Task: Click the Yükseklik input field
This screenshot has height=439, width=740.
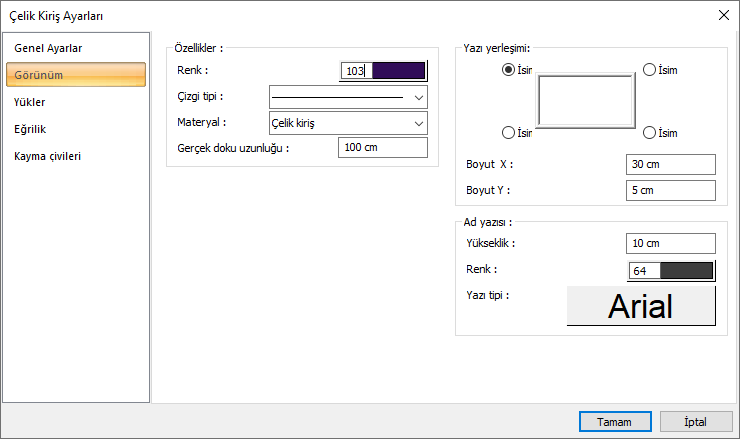Action: [x=671, y=243]
